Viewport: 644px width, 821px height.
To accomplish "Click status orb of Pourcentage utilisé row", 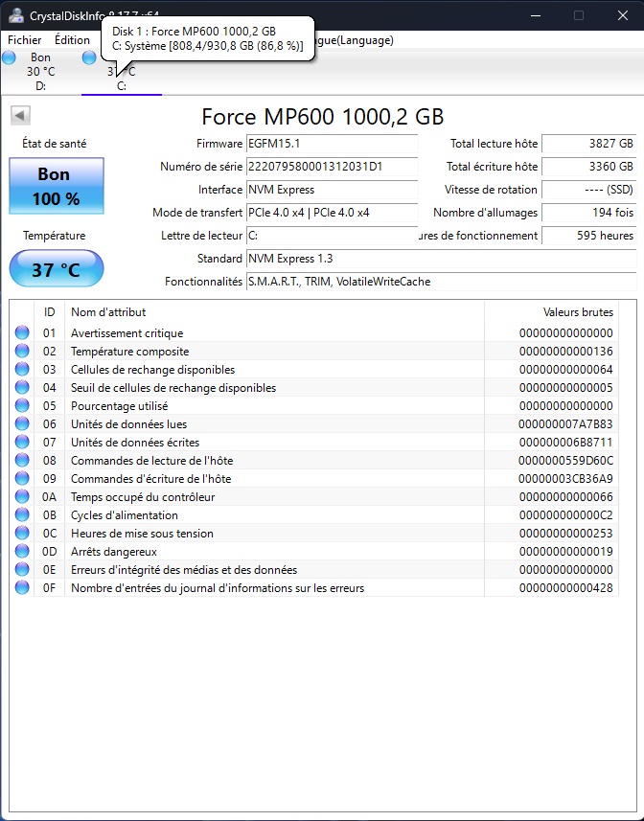I will coord(22,406).
